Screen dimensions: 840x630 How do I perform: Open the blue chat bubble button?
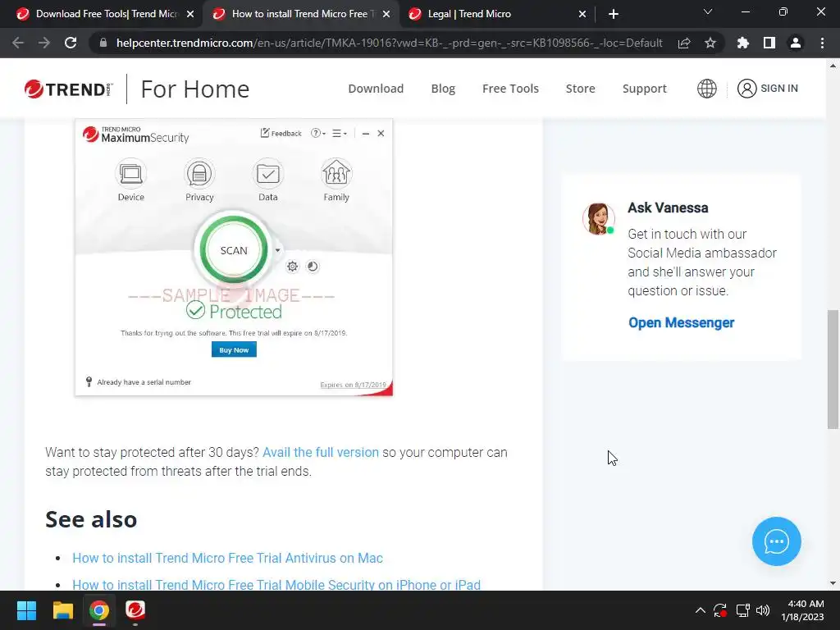point(776,541)
